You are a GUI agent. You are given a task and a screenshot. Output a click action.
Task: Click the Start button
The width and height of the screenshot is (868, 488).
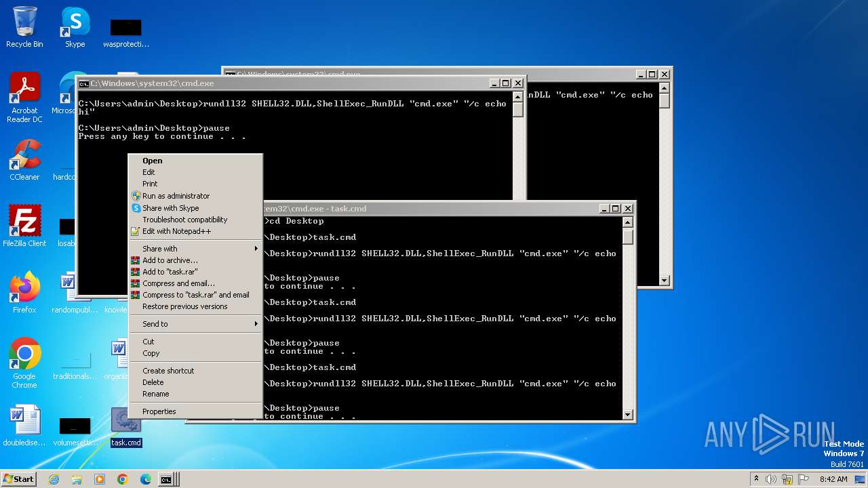point(18,479)
